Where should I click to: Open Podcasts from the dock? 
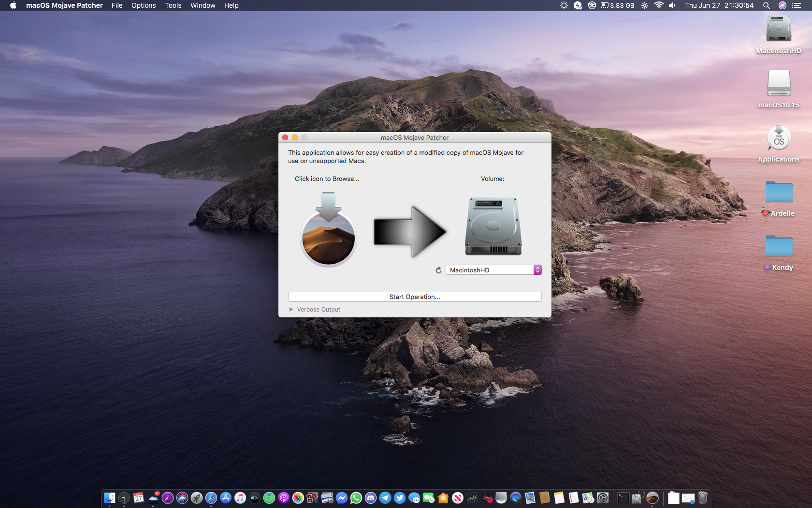[x=284, y=497]
